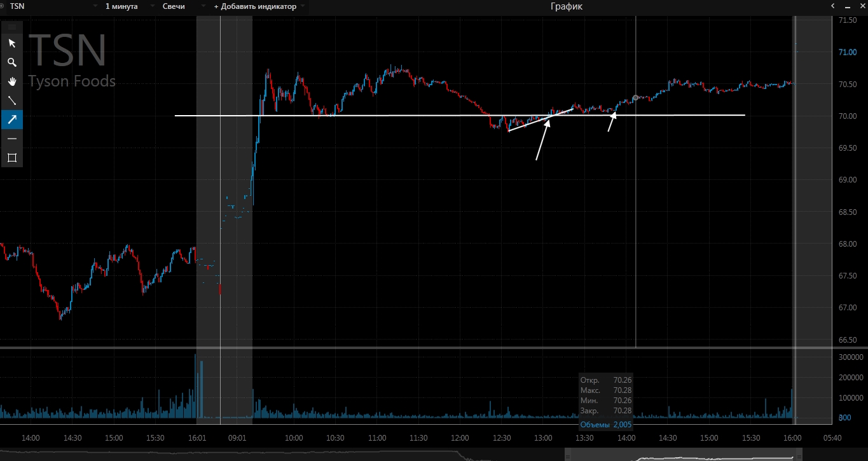Activate the magnifier zoom tool
868x461 pixels.
[x=11, y=62]
